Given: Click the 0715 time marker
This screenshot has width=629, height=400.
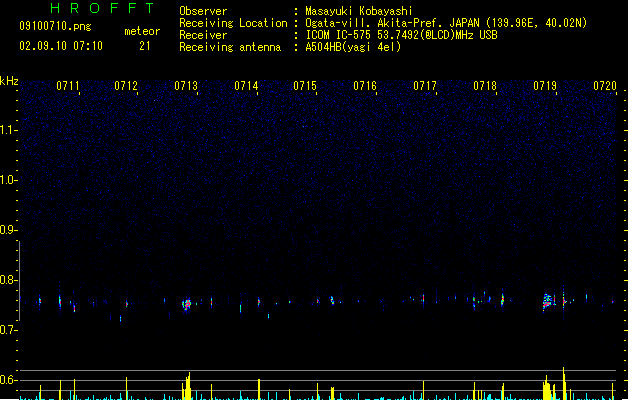Looking at the screenshot, I should (x=305, y=86).
